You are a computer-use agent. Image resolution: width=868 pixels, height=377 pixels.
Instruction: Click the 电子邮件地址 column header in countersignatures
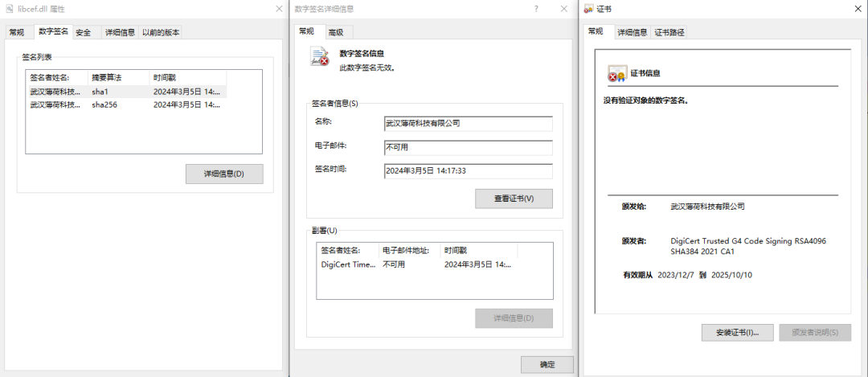tap(410, 251)
